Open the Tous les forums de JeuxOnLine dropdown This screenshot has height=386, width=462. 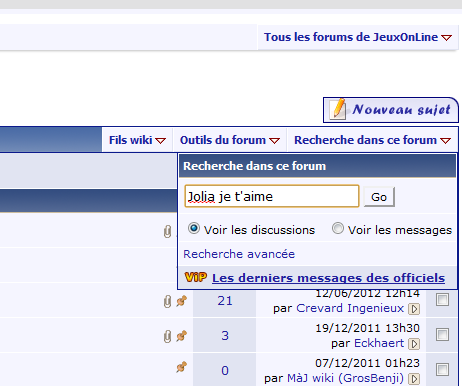tap(358, 37)
